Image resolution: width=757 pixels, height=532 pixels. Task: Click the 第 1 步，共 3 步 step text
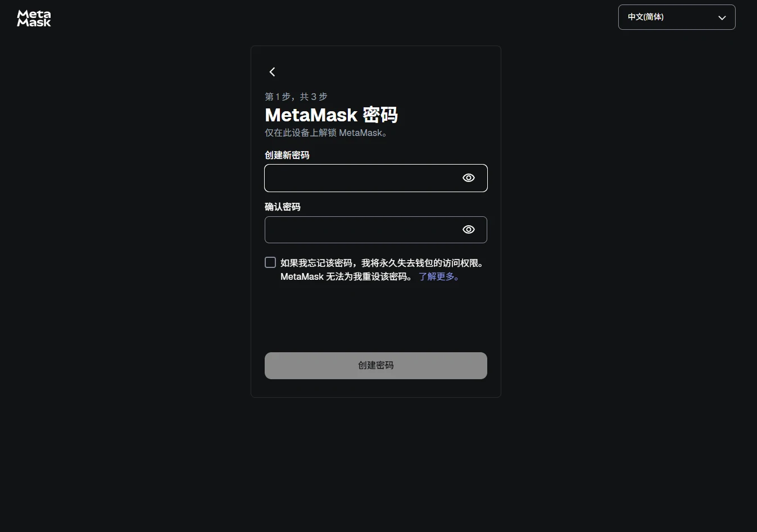click(x=296, y=97)
